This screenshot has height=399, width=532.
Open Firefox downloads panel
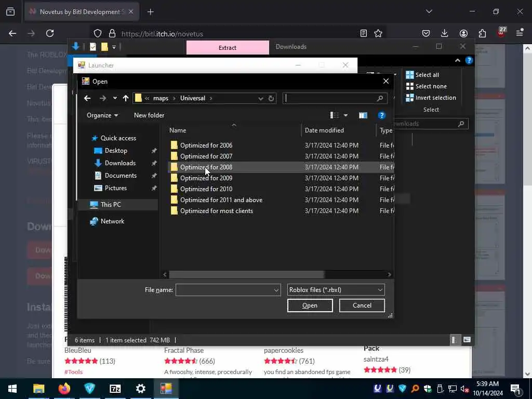coord(445,33)
